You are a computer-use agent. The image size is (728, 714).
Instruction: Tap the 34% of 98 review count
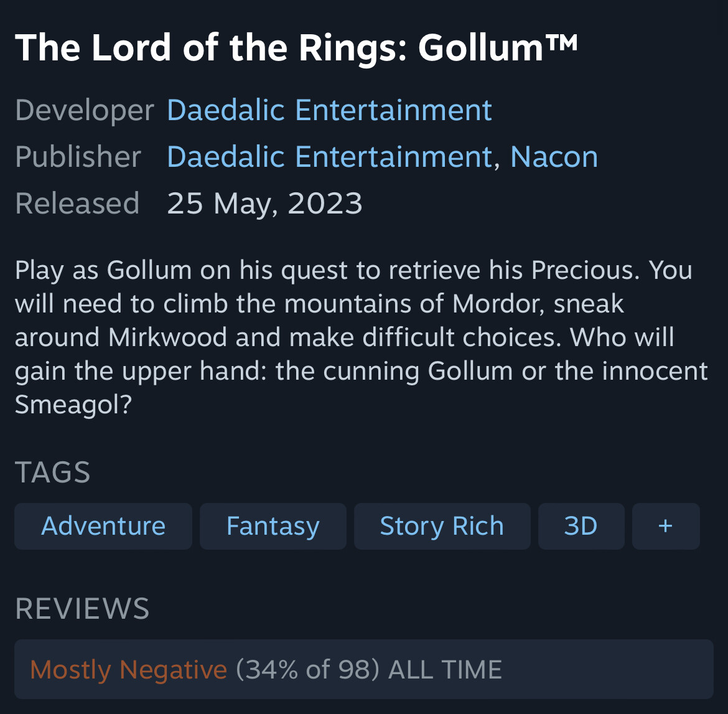[308, 670]
